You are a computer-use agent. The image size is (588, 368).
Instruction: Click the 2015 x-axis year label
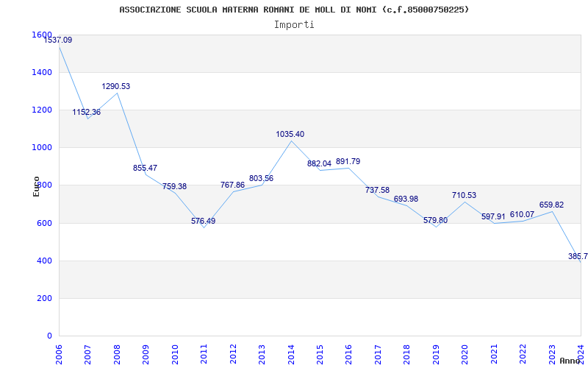320,354
